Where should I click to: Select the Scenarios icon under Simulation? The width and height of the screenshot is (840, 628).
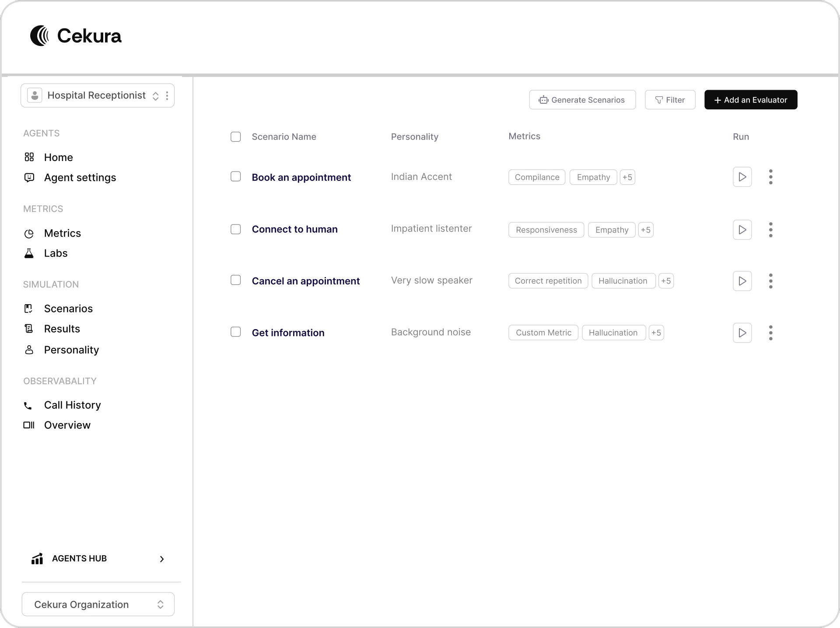[x=29, y=309]
